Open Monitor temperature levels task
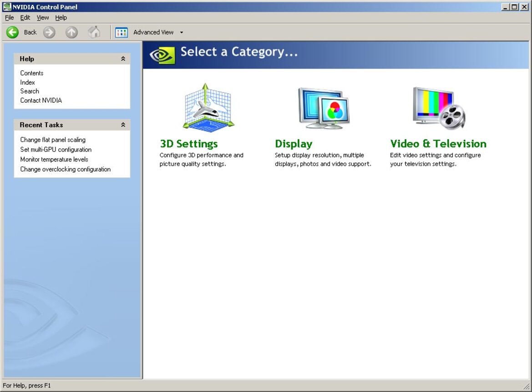The image size is (532, 392). (54, 159)
